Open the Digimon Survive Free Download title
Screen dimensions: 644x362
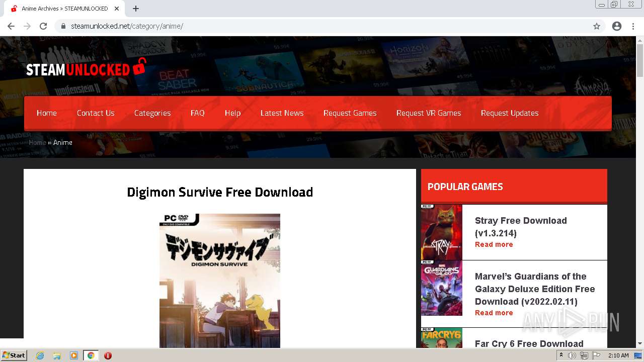(220, 192)
